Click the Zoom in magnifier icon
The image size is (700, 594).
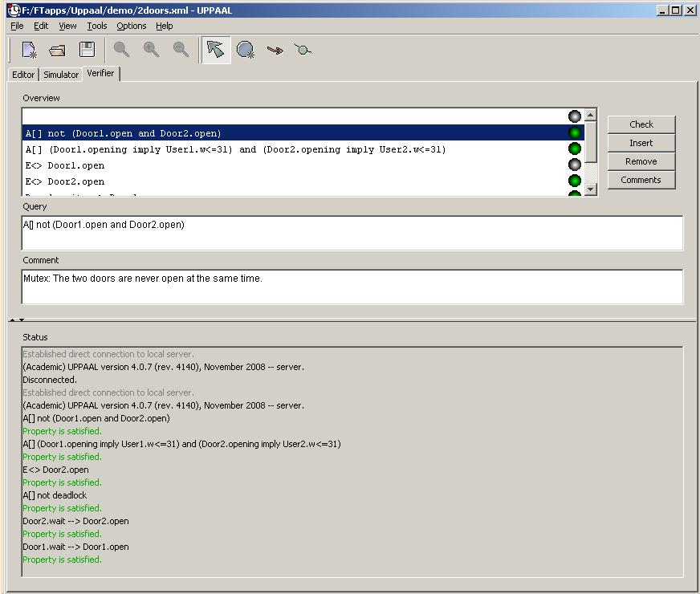point(151,50)
